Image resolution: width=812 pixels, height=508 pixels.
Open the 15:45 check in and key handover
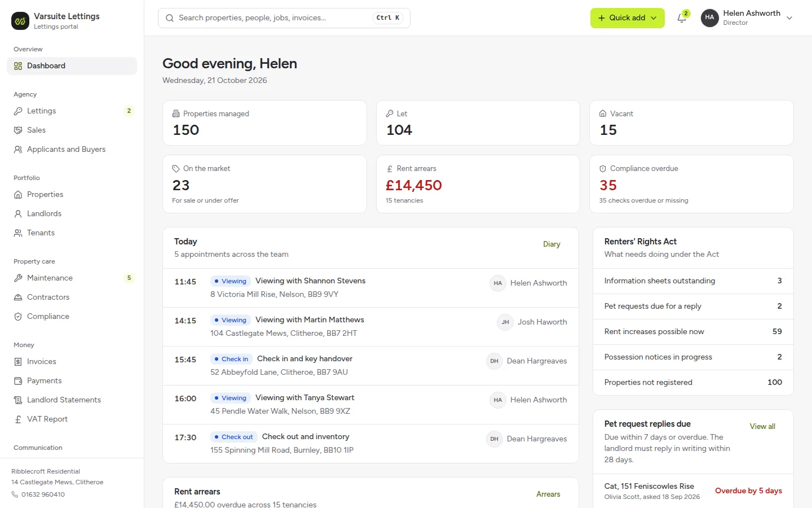pos(370,366)
